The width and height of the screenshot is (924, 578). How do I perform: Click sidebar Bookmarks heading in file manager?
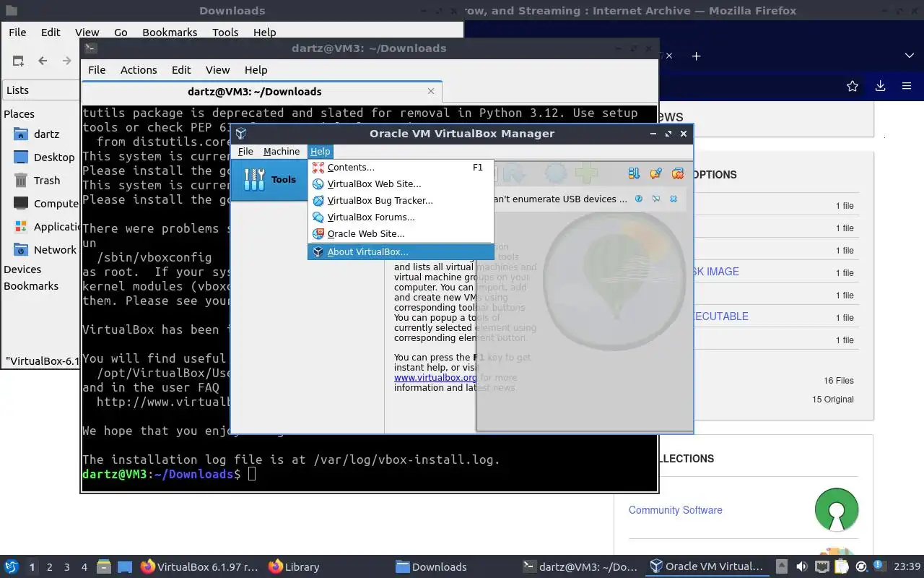31,285
